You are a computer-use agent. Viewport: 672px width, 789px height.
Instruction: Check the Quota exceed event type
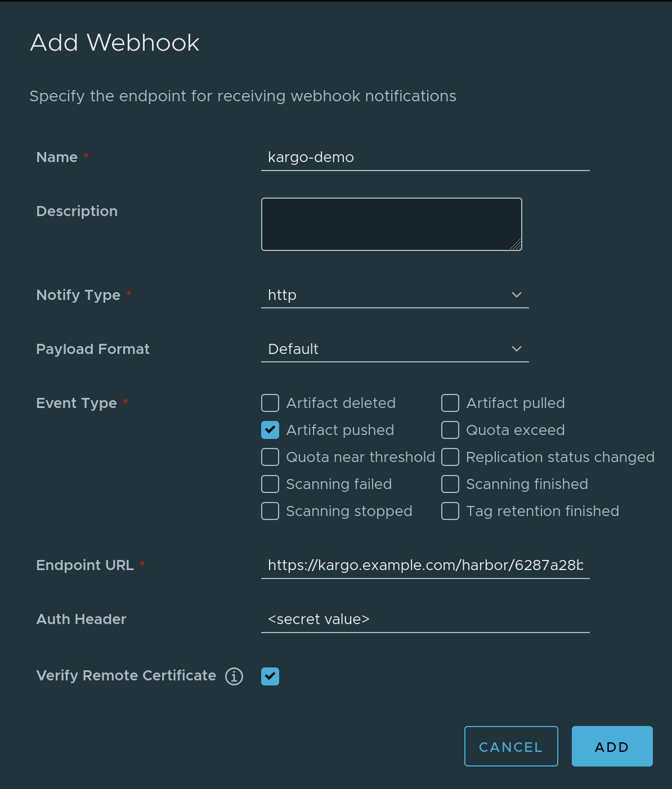[450, 429]
